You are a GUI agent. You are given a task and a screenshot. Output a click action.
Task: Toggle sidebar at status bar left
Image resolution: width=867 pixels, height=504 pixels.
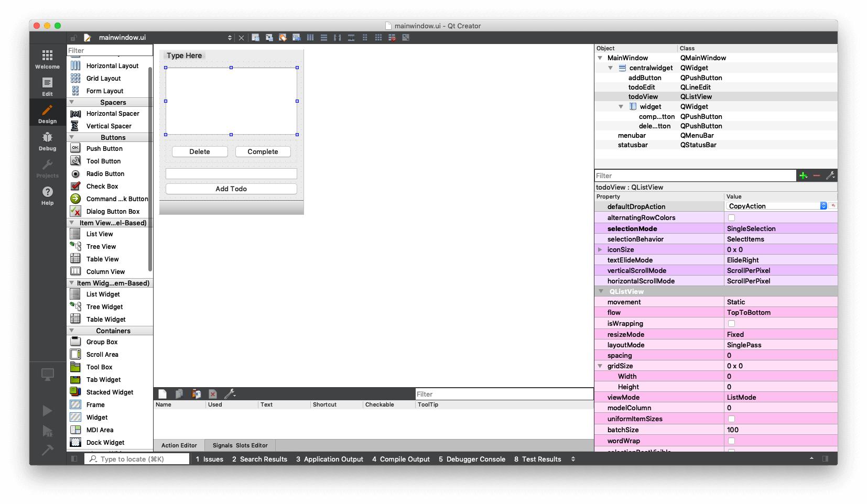(x=74, y=459)
